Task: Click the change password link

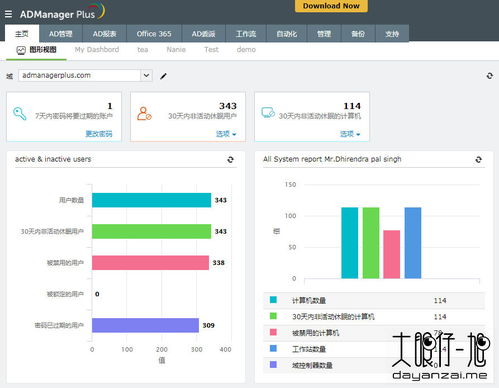Action: (99, 134)
